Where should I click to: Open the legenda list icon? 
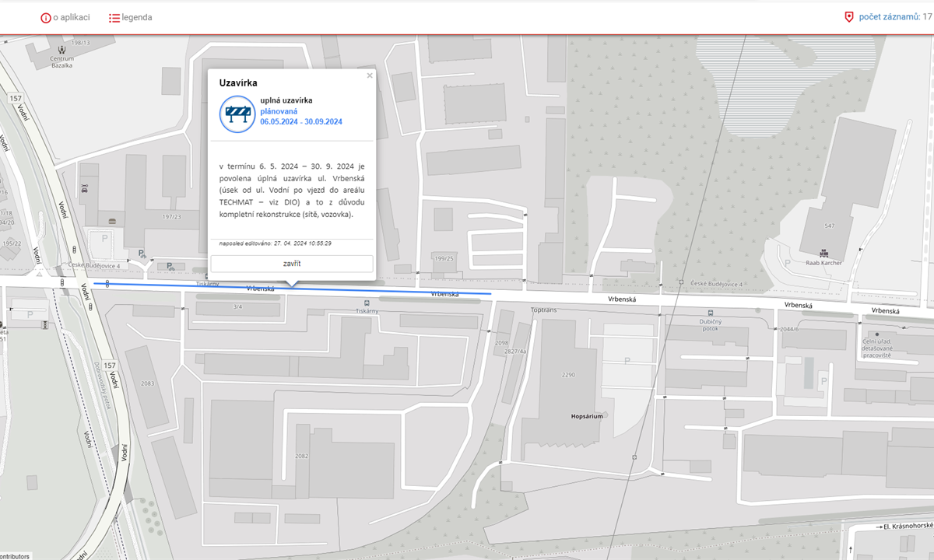[x=114, y=17]
